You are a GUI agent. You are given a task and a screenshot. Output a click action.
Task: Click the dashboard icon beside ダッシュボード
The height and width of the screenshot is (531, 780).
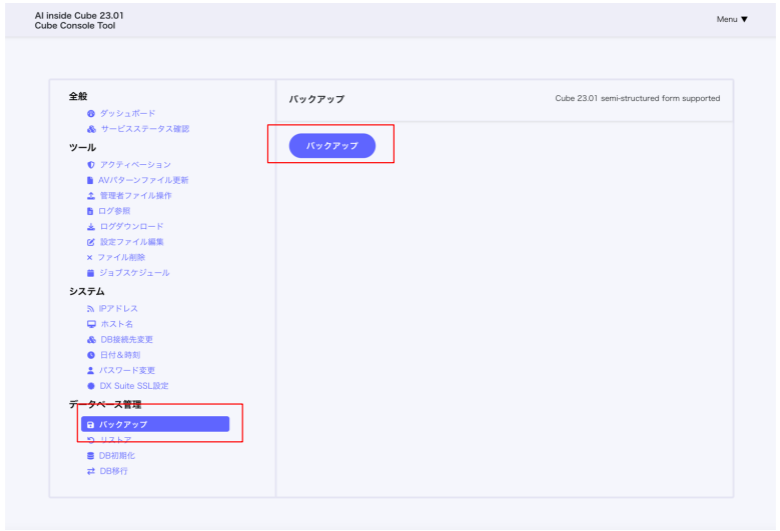(91, 114)
